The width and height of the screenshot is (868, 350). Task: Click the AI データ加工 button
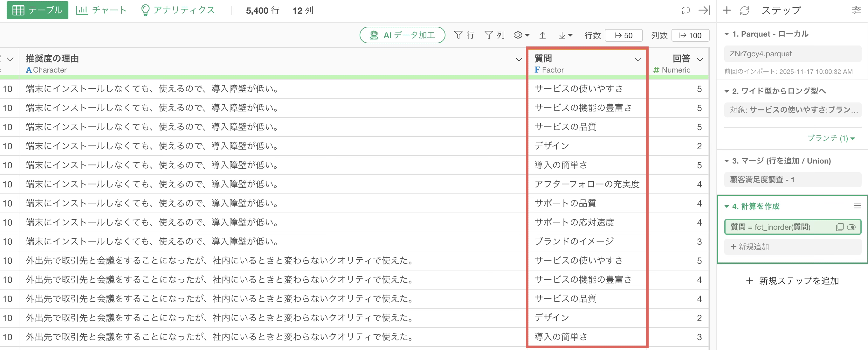402,35
